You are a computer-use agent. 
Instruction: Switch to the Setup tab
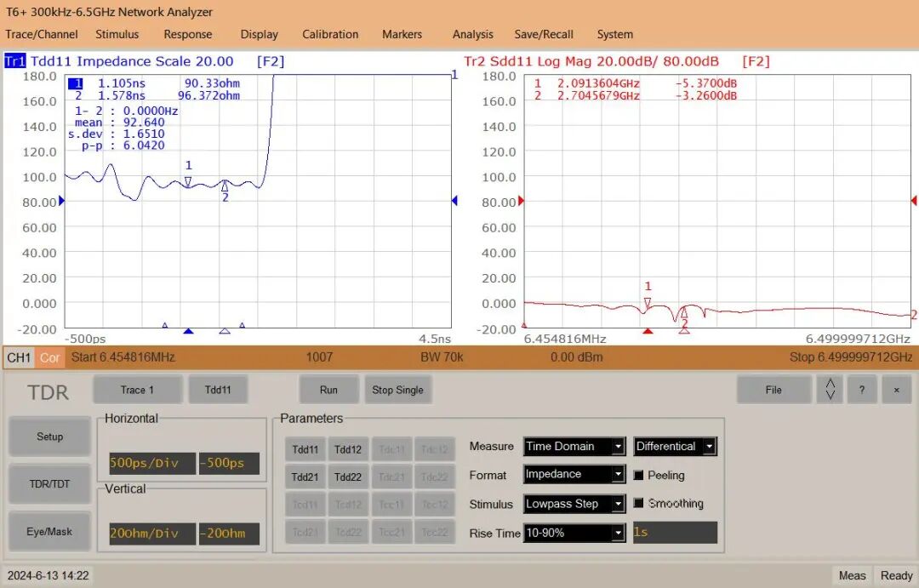click(50, 437)
